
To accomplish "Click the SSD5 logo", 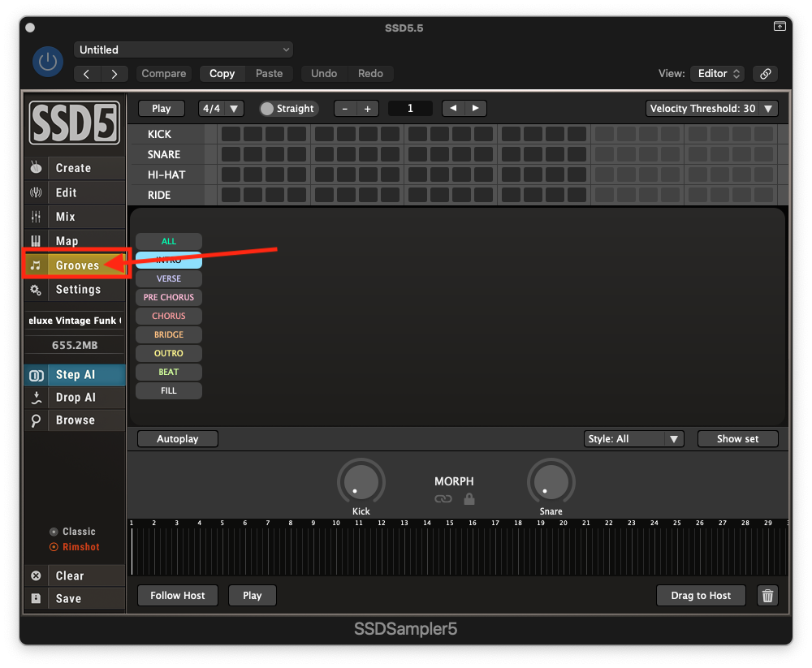I will 75,123.
